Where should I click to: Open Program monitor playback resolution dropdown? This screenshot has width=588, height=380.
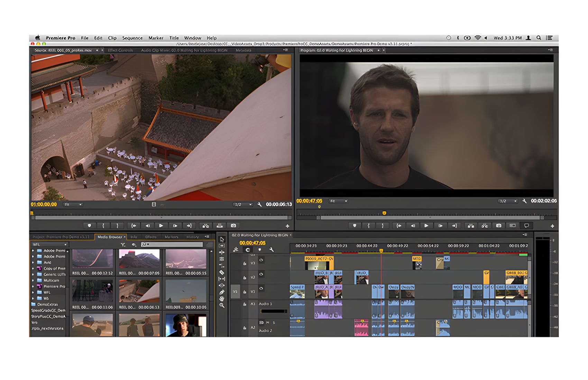(508, 201)
